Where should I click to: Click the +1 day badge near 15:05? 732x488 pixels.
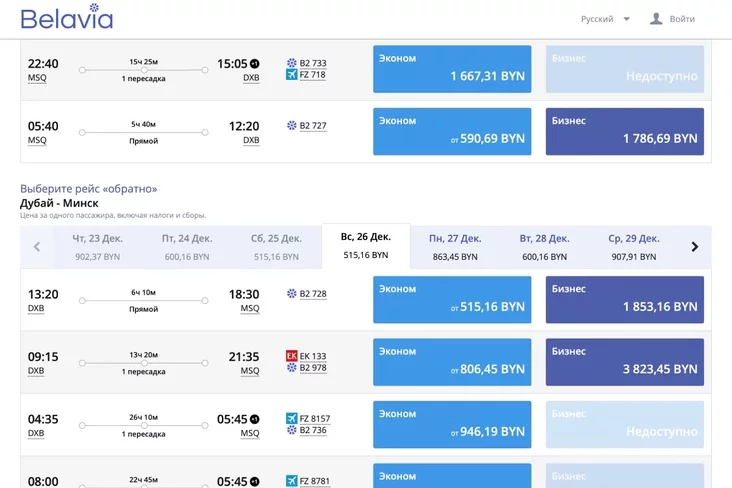point(254,64)
